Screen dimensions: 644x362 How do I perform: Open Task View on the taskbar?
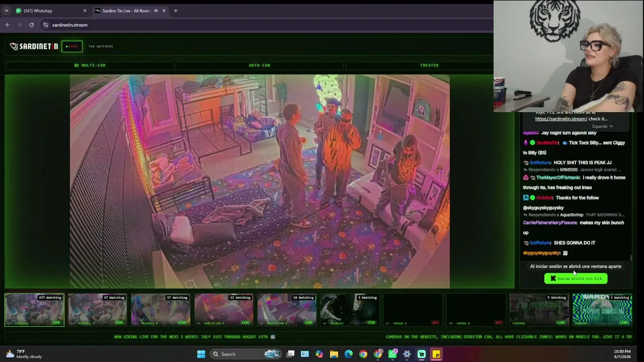(x=290, y=354)
